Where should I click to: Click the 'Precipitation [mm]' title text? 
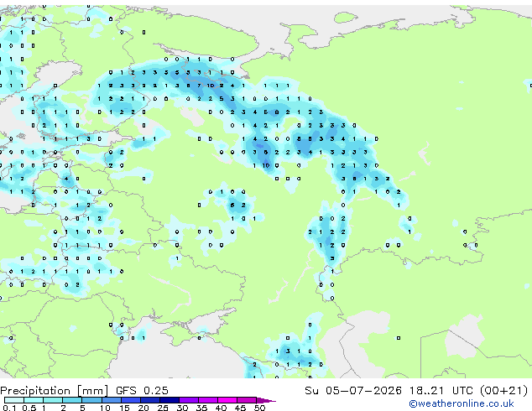click(55, 391)
